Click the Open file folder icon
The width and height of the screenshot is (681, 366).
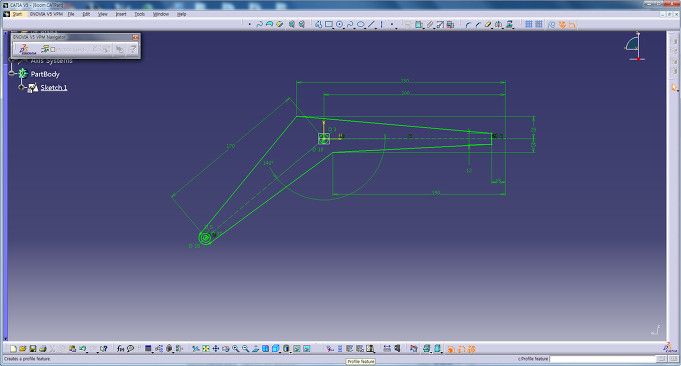[23, 349]
